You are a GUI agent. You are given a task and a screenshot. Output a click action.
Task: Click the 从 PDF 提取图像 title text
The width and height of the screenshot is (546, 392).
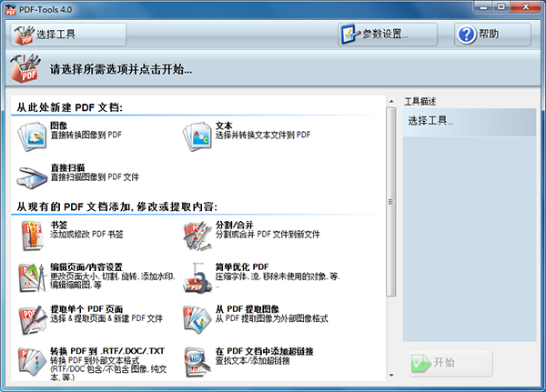click(248, 309)
